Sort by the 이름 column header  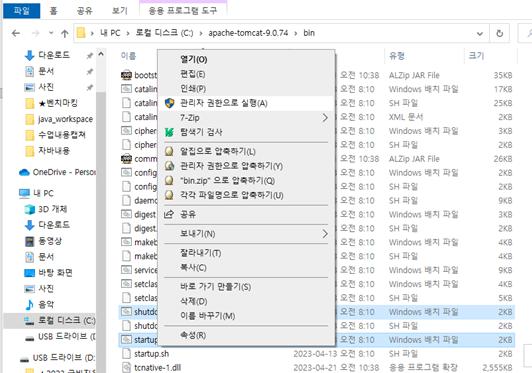pyautogui.click(x=129, y=56)
